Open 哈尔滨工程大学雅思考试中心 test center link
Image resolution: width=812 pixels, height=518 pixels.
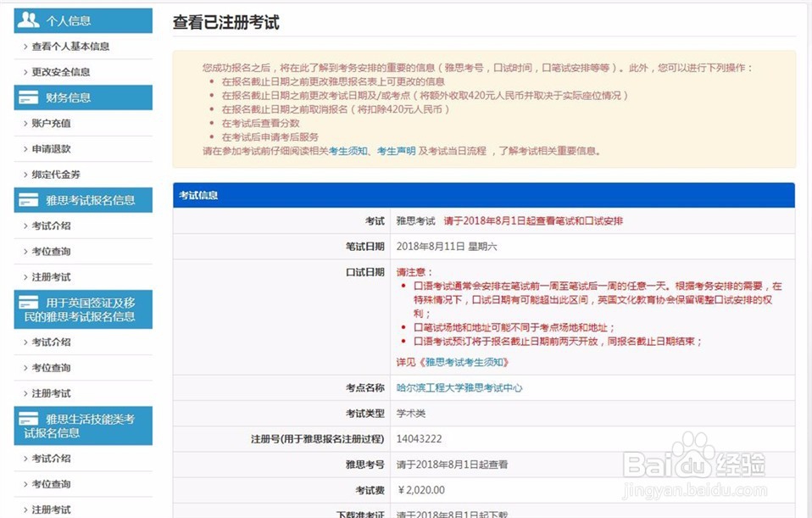coord(459,387)
